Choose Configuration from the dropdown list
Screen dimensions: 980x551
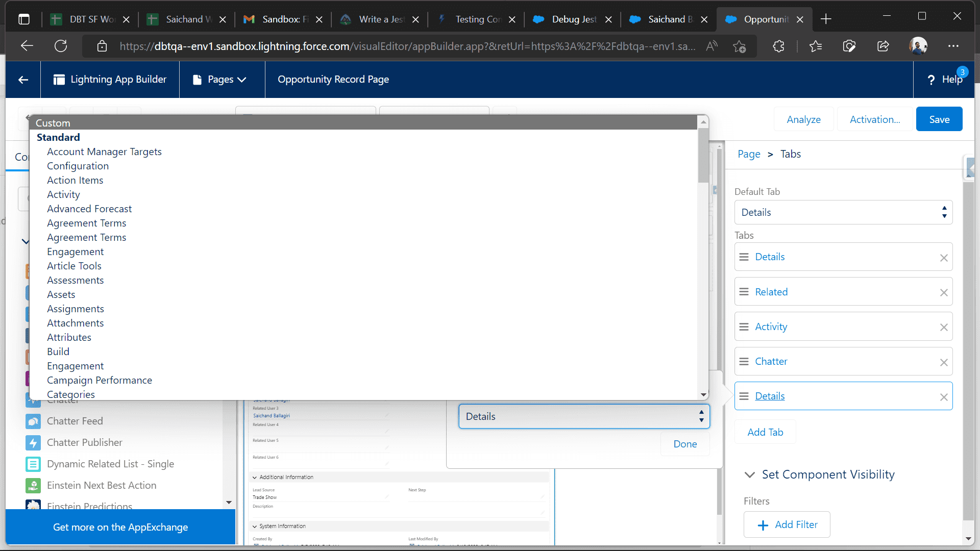pyautogui.click(x=78, y=166)
